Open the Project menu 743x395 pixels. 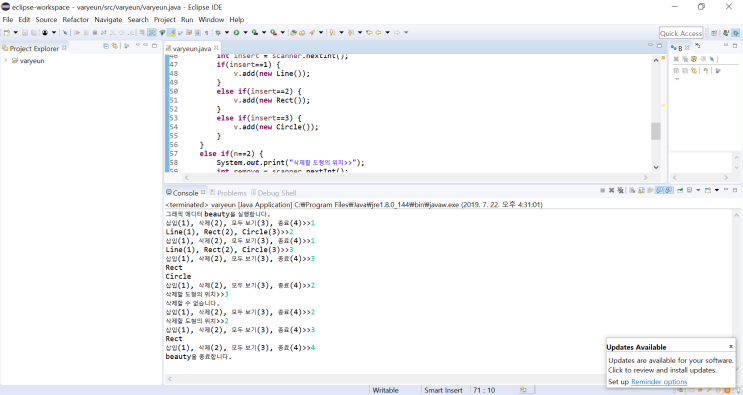164,19
